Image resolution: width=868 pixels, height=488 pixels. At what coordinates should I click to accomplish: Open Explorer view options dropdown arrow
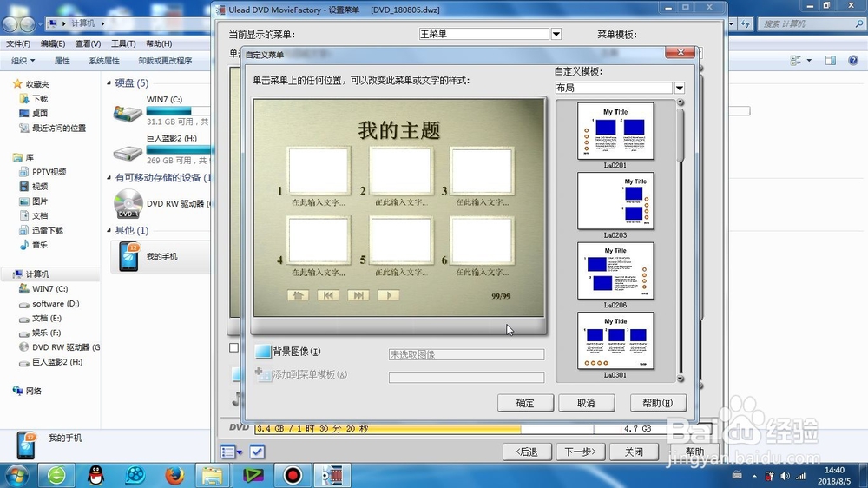(x=809, y=61)
